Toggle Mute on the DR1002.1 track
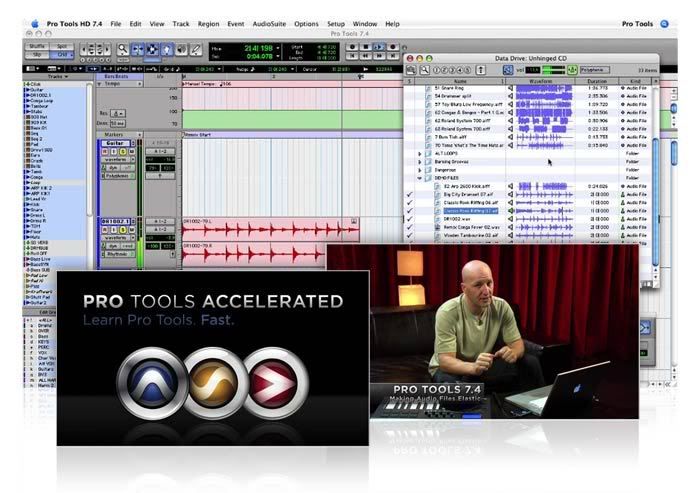700x493 pixels. pyautogui.click(x=131, y=230)
